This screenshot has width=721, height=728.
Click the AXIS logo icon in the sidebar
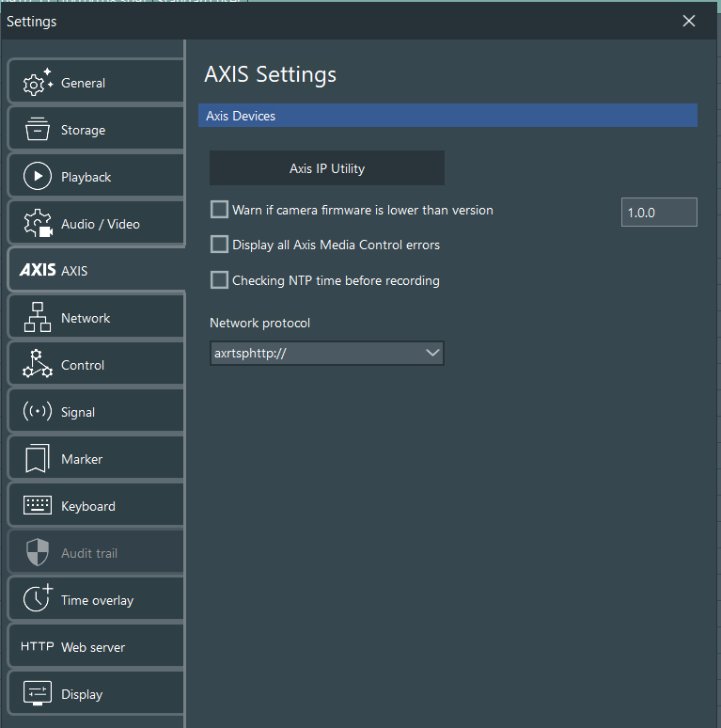[38, 270]
